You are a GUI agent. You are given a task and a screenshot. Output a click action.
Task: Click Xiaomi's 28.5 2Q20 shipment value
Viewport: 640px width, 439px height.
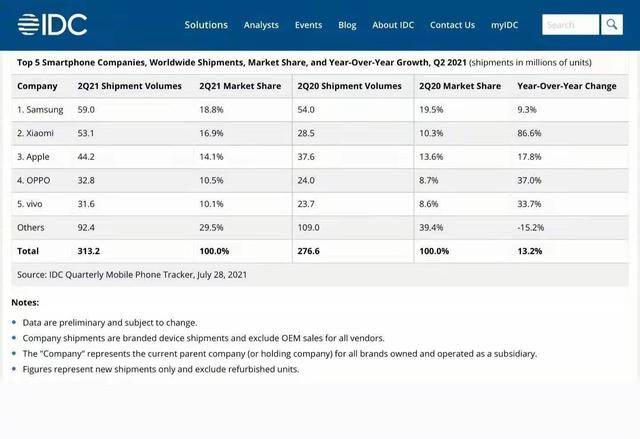pyautogui.click(x=306, y=133)
